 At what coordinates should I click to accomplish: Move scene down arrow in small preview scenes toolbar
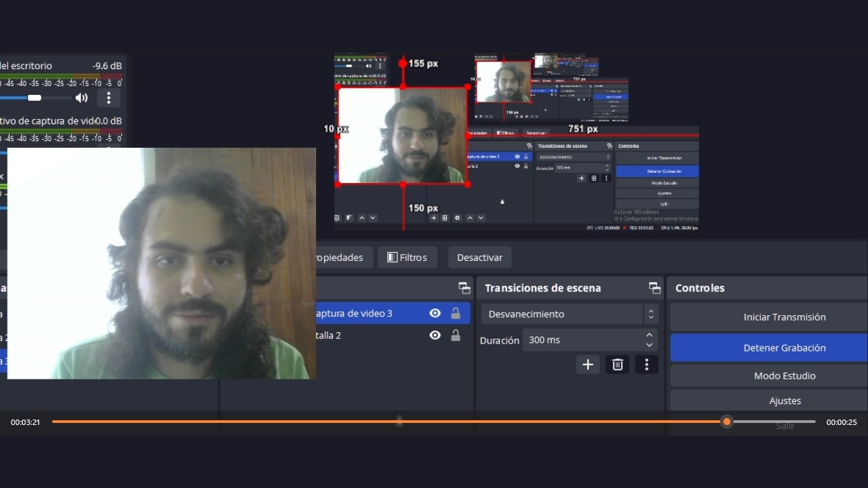[x=373, y=218]
